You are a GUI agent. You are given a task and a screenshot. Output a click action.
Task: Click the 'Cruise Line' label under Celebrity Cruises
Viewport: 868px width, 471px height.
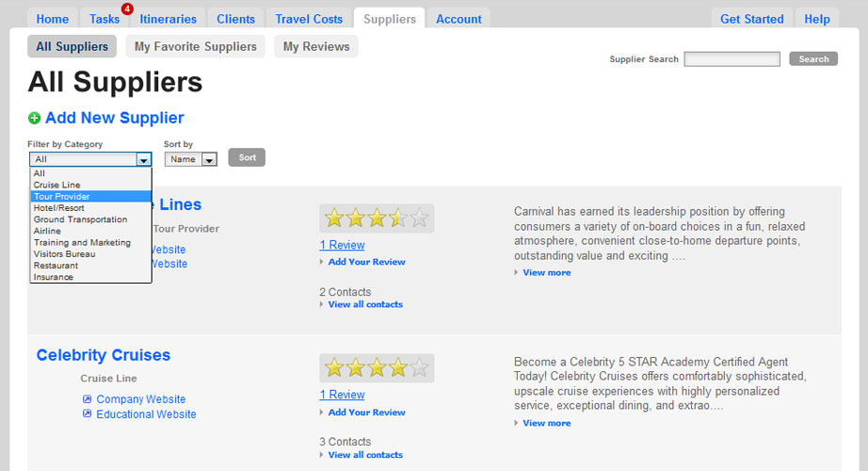[x=108, y=379]
